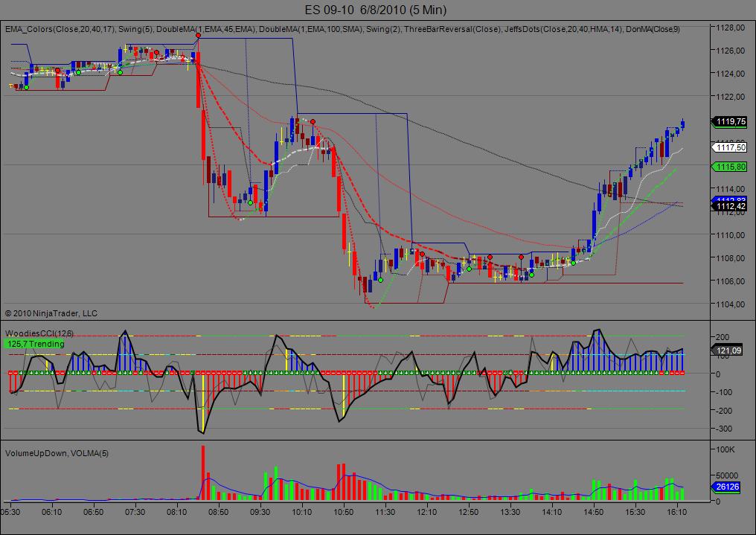Select the VolumeUpDown, VOLMA(5) panel label

57,454
